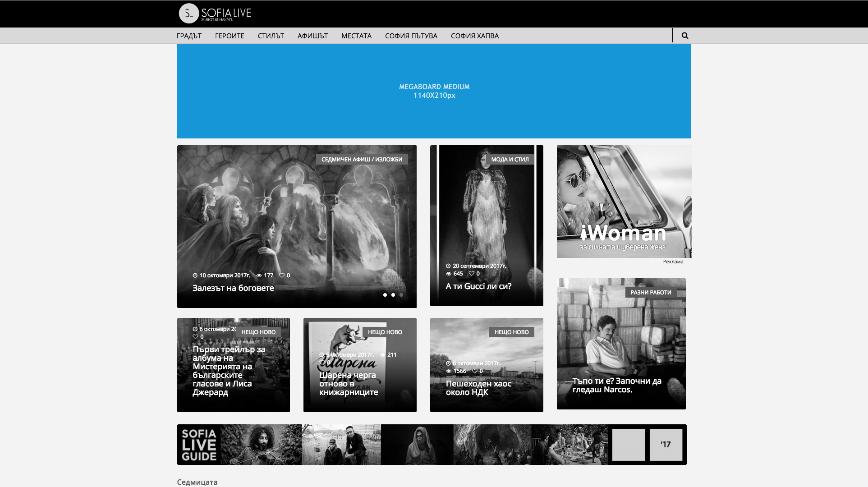Screen dimensions: 868x487
Task: Click heart icon on Gucci article
Action: (471, 274)
